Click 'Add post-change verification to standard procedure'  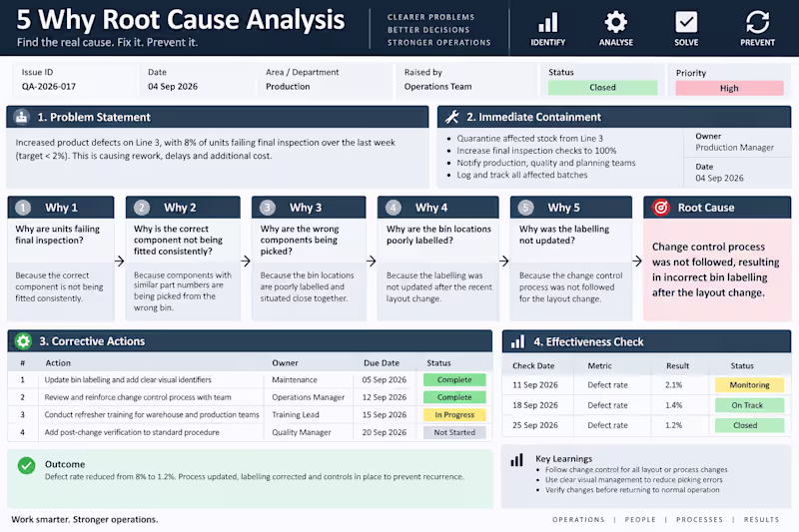pyautogui.click(x=132, y=432)
